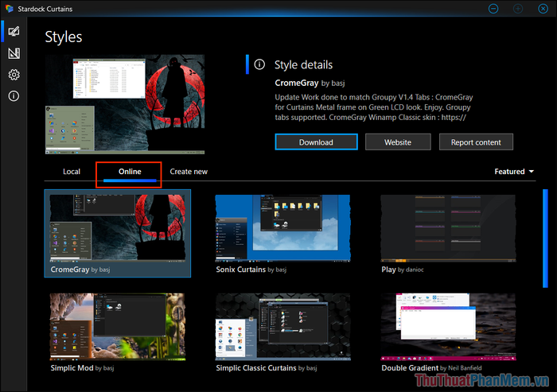Select the Sonix Curtains style thumbnail

tap(282, 228)
